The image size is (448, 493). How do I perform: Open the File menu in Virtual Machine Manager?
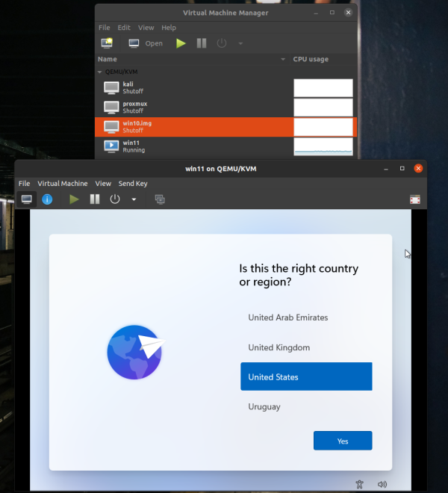click(x=104, y=28)
